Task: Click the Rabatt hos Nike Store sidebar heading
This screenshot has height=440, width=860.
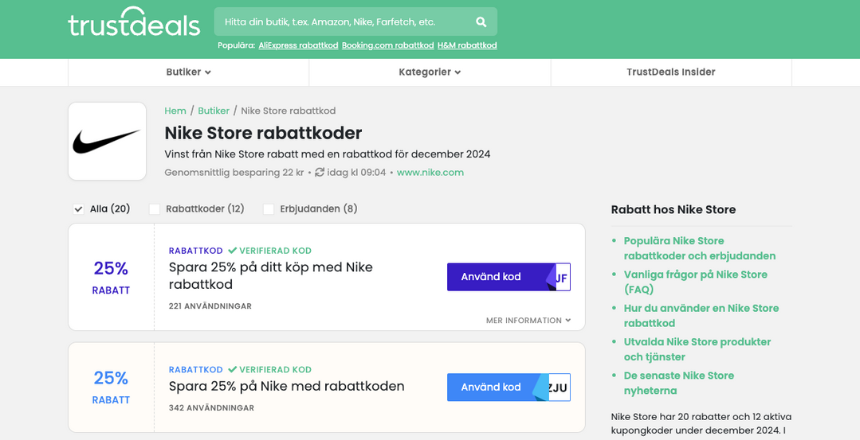Action: coord(674,210)
